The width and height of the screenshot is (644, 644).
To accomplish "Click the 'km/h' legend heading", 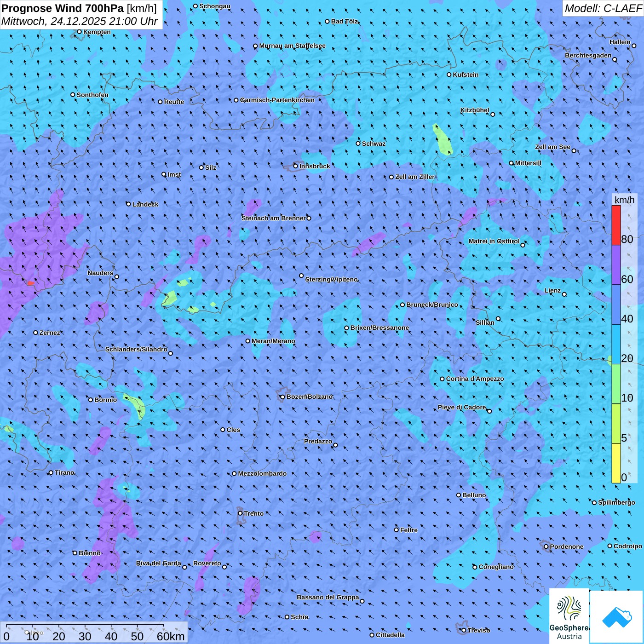I will [624, 199].
